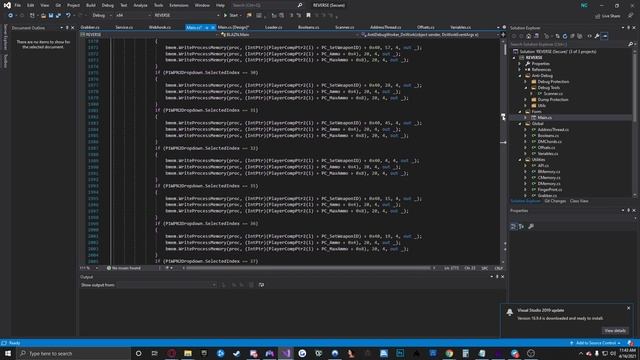
Task: Switch to the Offsets.cs tab
Action: pyautogui.click(x=426, y=27)
